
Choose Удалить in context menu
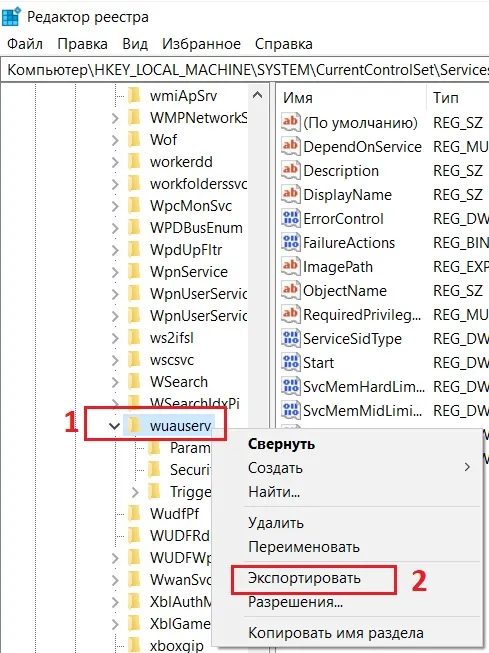[276, 523]
